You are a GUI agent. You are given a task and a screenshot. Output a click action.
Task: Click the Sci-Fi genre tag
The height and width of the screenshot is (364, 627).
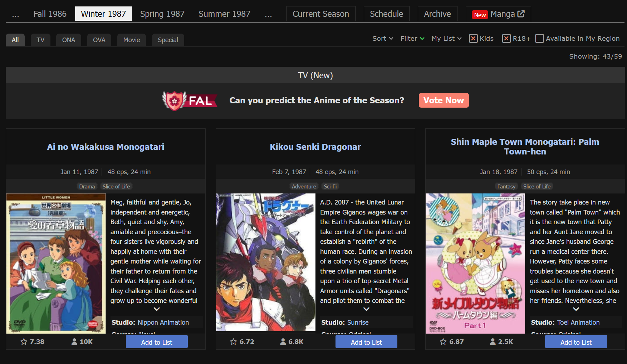click(330, 186)
